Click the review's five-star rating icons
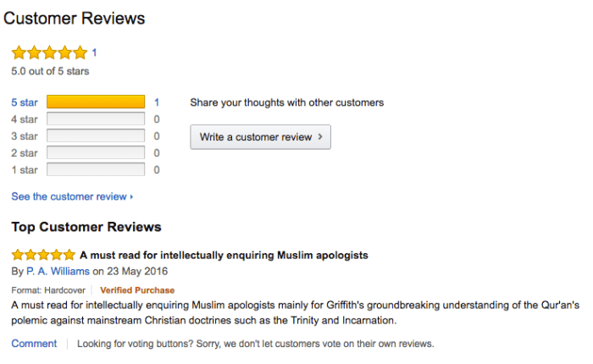The height and width of the screenshot is (364, 593). [x=43, y=254]
